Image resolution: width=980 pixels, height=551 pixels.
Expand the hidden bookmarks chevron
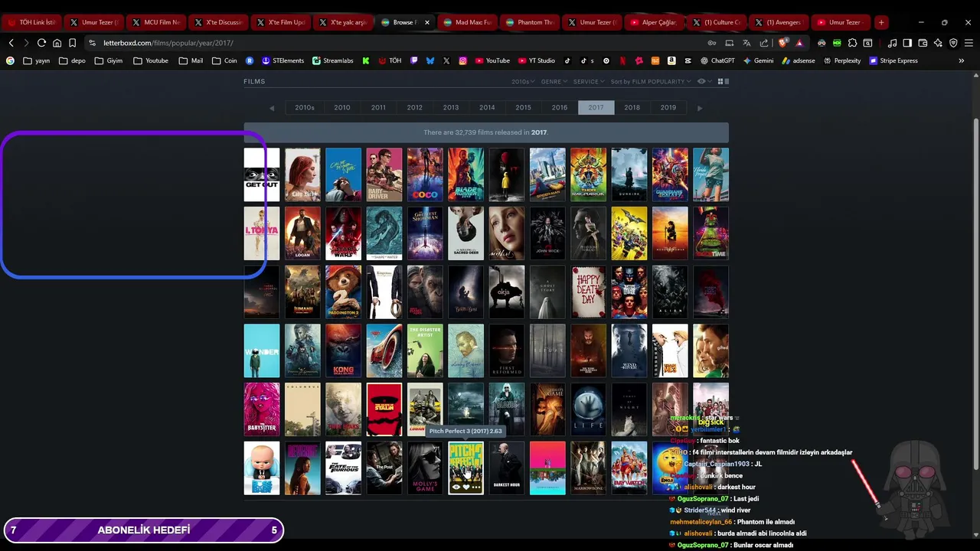click(x=961, y=60)
